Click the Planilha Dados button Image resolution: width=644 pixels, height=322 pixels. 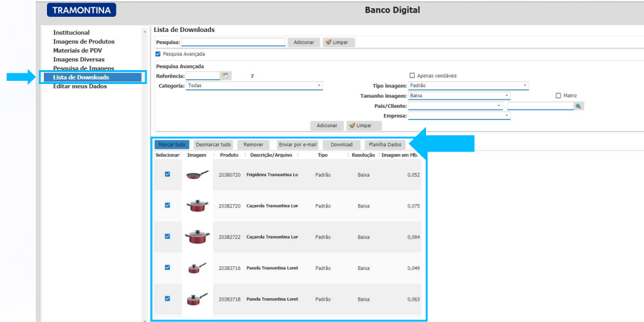[x=385, y=145]
